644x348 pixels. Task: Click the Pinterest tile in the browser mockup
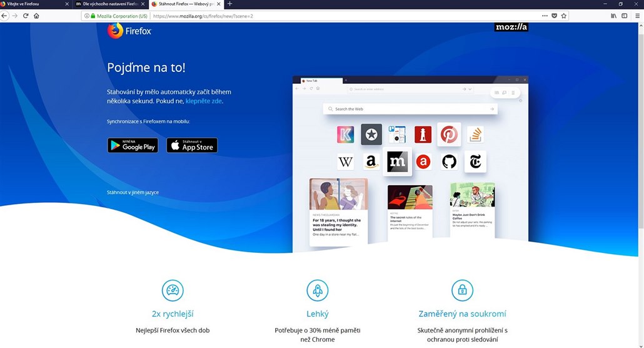[449, 135]
